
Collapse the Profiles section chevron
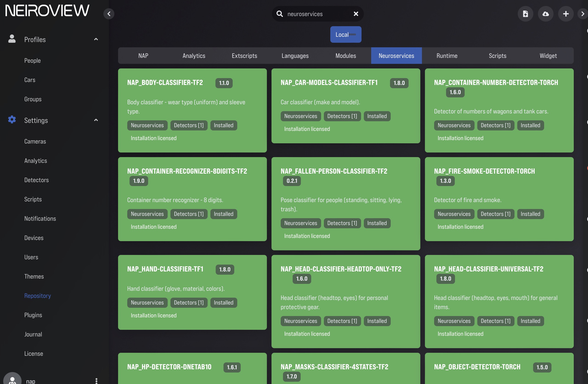point(96,39)
